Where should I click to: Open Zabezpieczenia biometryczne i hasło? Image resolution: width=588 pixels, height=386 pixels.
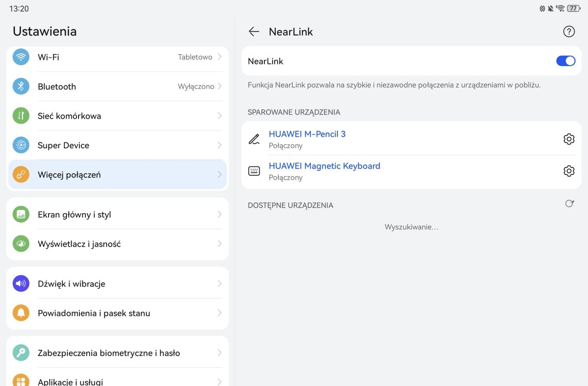tap(118, 353)
